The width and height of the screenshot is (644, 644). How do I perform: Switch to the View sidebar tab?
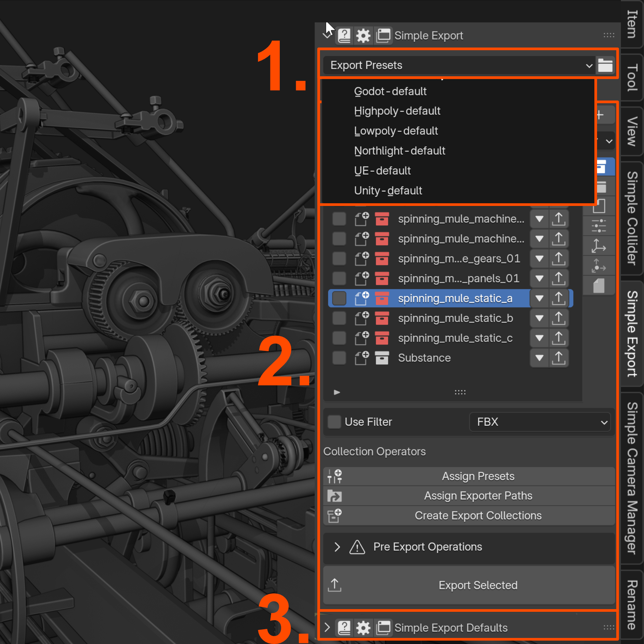pos(632,131)
